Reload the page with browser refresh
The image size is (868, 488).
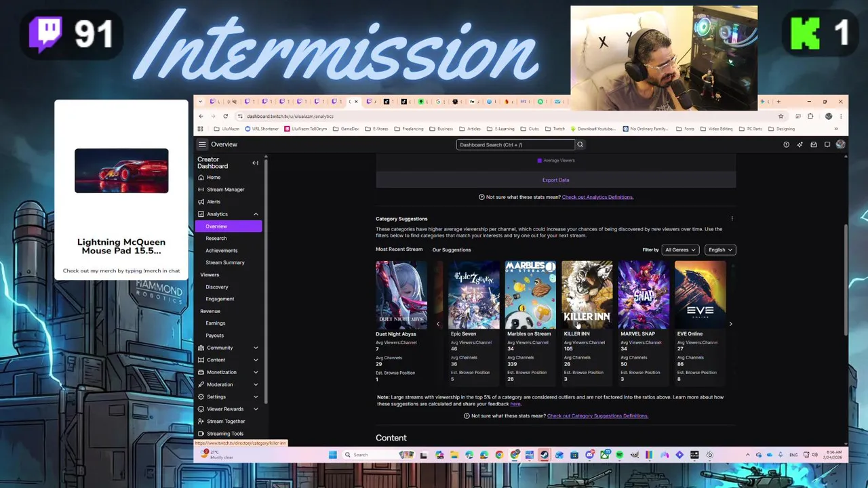225,116
